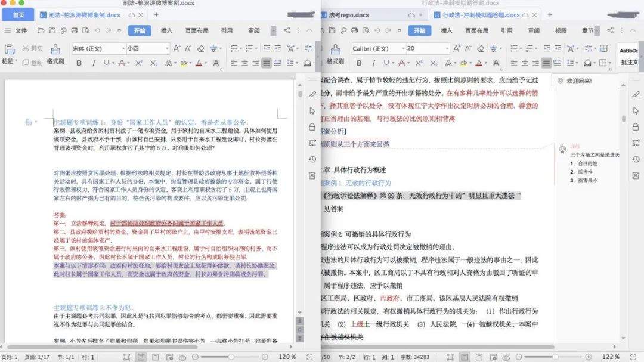Click Format Painter (格式刷) in the right 行政法 window

[335, 55]
